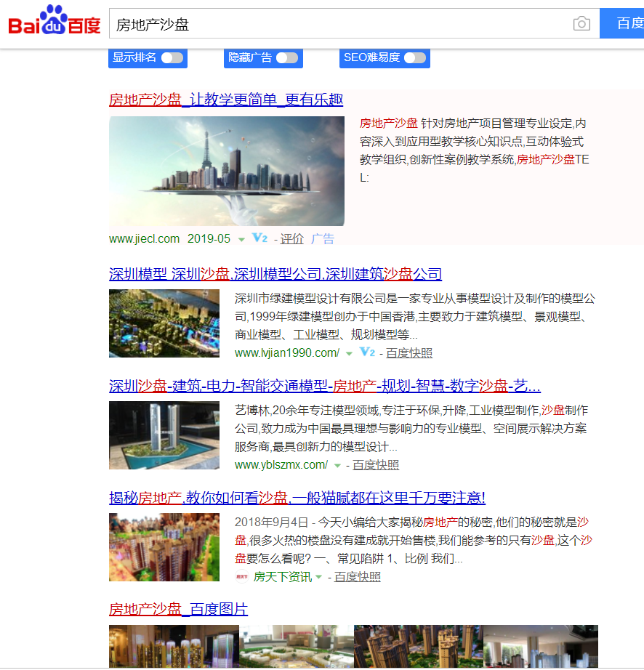This screenshot has width=644, height=670.
Task: Open 百度快照 for www.lvjian1990.com
Action: click(409, 353)
